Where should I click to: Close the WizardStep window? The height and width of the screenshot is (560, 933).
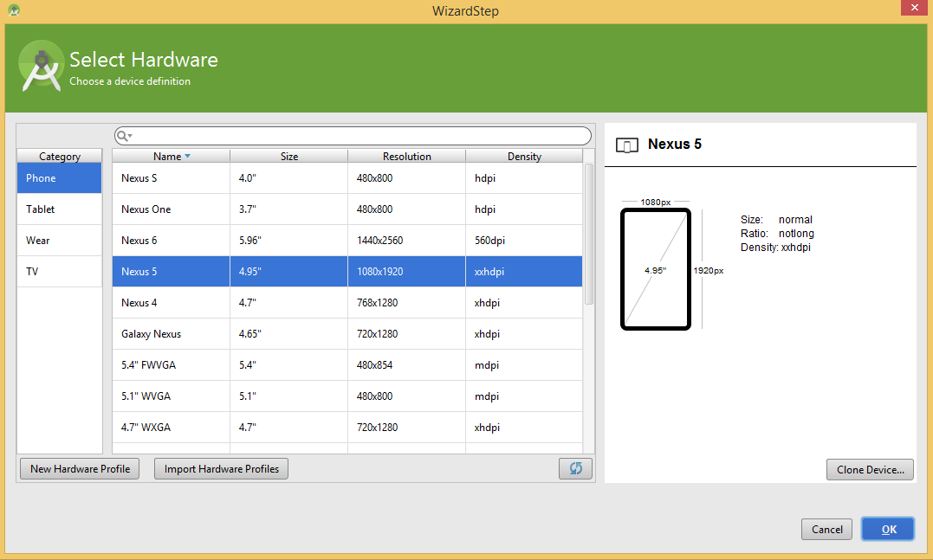tap(915, 7)
